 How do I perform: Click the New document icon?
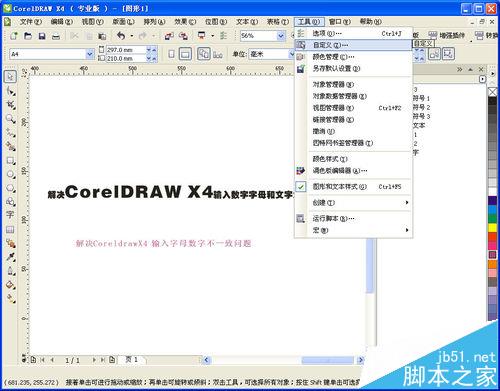click(x=14, y=36)
